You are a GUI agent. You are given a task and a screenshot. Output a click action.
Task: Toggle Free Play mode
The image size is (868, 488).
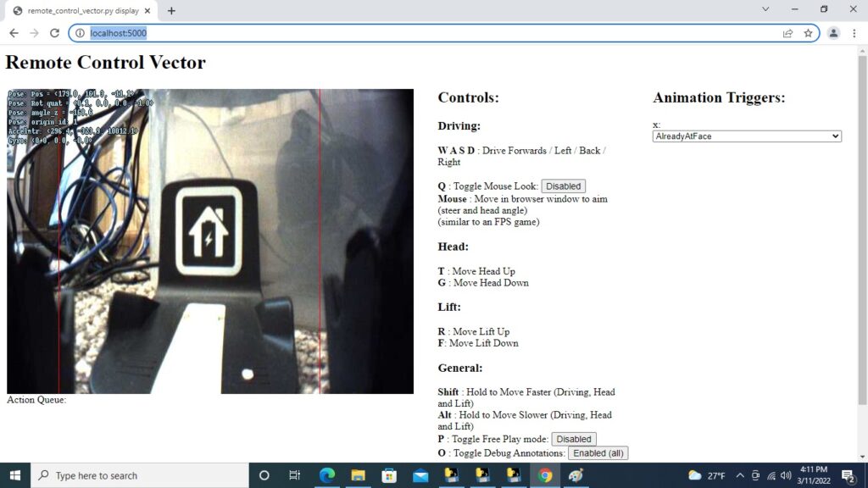pyautogui.click(x=574, y=439)
